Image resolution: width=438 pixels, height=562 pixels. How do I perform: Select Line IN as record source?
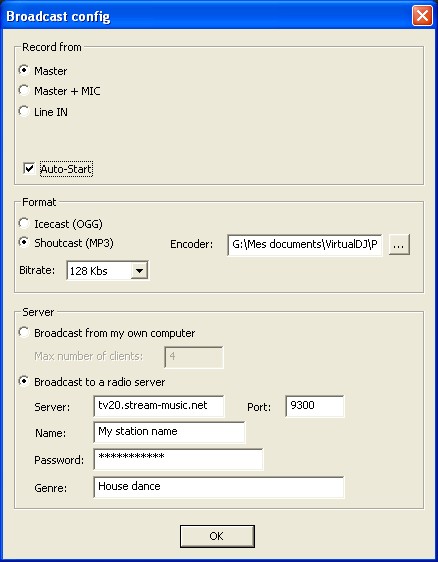click(x=24, y=111)
